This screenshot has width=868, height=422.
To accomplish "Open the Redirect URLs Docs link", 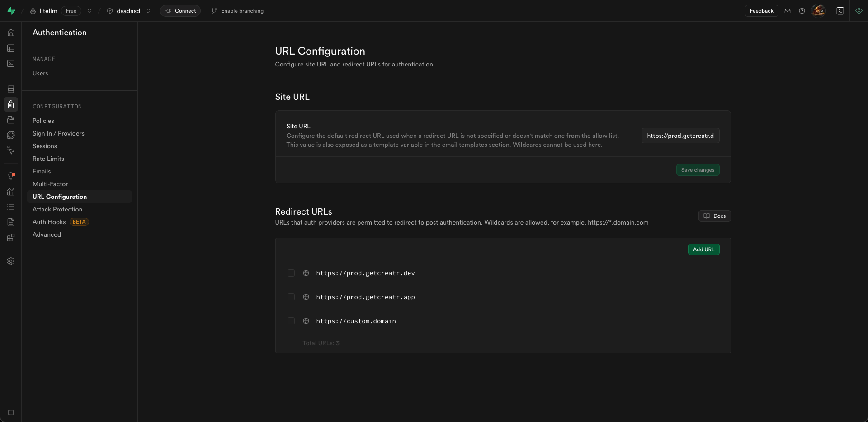I will (x=714, y=216).
